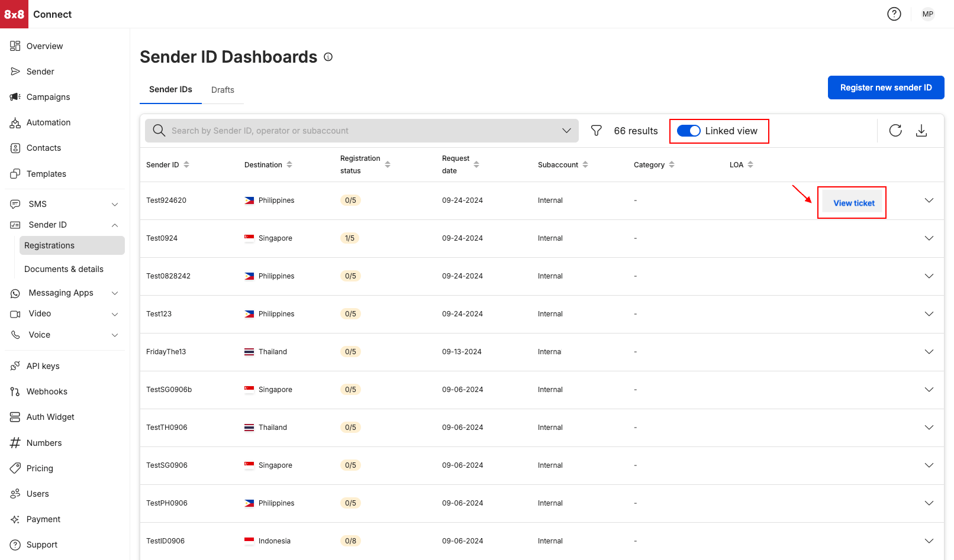Turn off the Linked view toggle

coord(688,131)
